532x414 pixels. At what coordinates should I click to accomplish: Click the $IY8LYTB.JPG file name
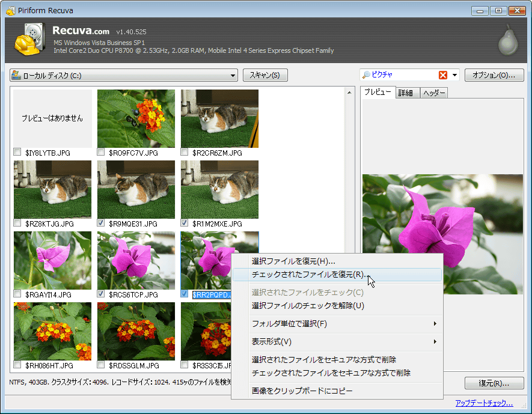point(47,153)
